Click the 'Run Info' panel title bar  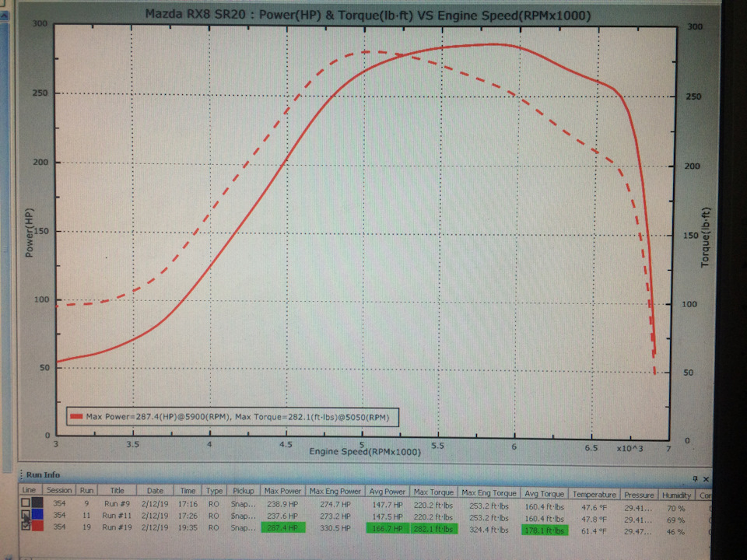pyautogui.click(x=365, y=475)
